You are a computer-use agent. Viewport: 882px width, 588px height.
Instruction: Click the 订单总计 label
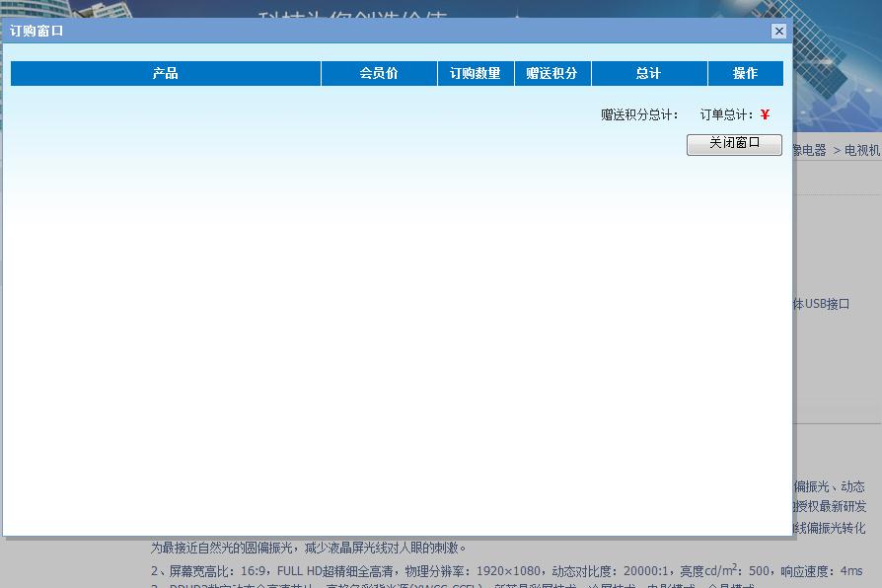(727, 114)
